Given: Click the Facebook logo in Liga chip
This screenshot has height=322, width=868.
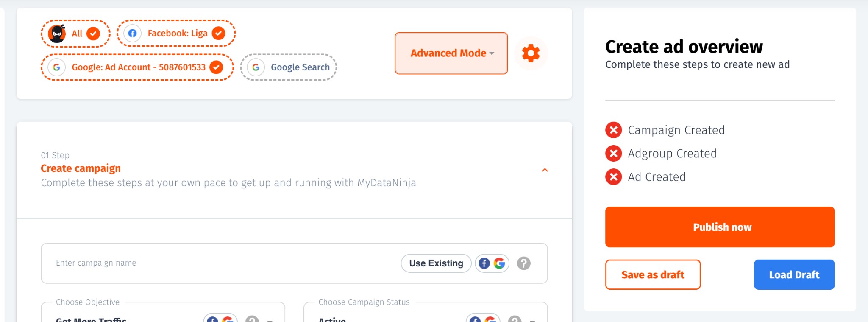Looking at the screenshot, I should 133,34.
